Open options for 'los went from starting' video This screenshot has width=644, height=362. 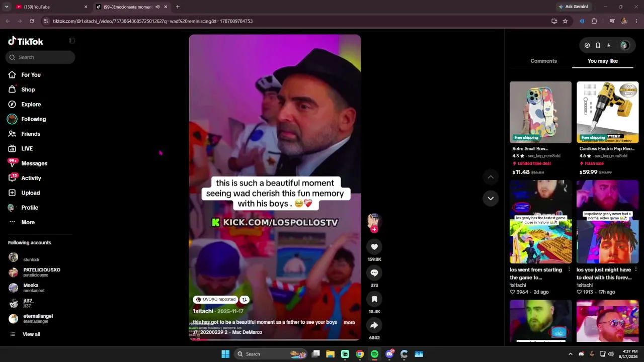(569, 269)
